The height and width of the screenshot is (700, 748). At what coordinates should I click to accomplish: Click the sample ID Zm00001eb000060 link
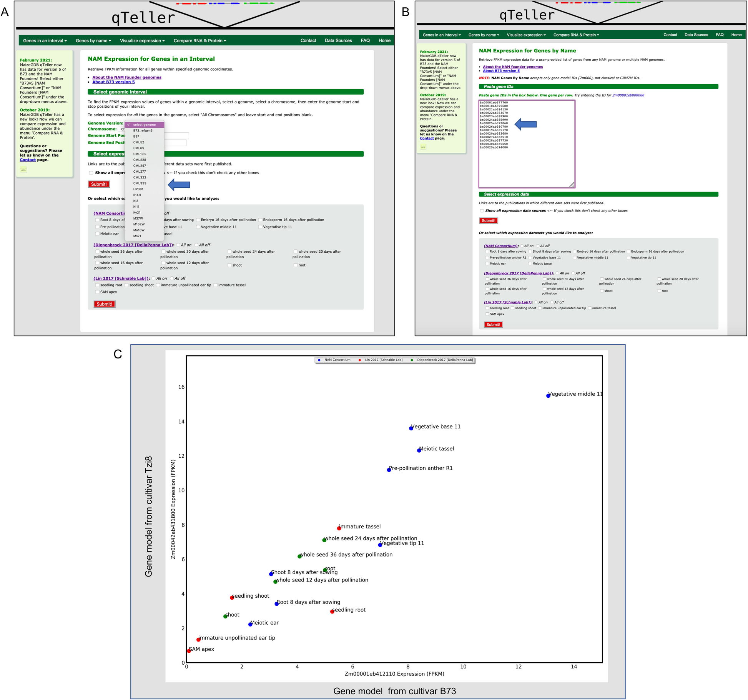(x=628, y=95)
